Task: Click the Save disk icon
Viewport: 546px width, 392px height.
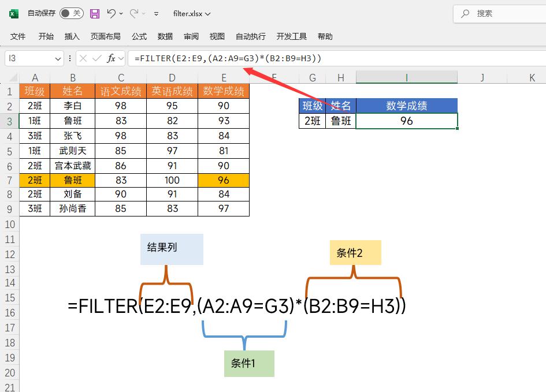Action: (x=95, y=13)
